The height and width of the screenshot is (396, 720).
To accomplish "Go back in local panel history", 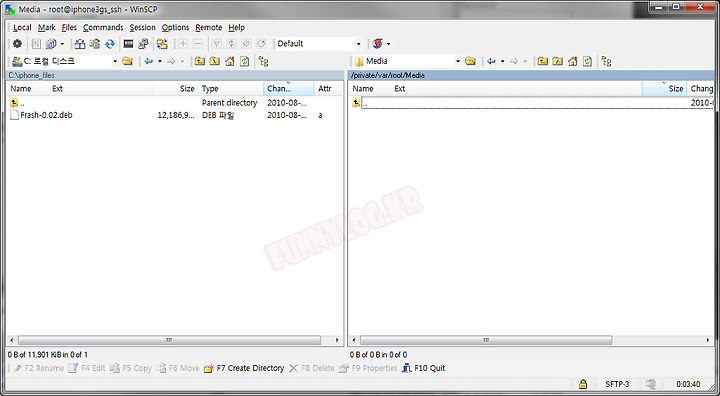I will [x=148, y=61].
